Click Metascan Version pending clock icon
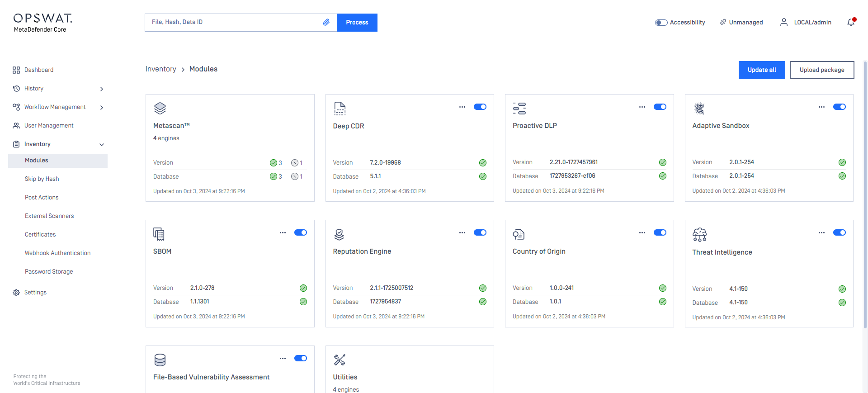 click(x=295, y=163)
